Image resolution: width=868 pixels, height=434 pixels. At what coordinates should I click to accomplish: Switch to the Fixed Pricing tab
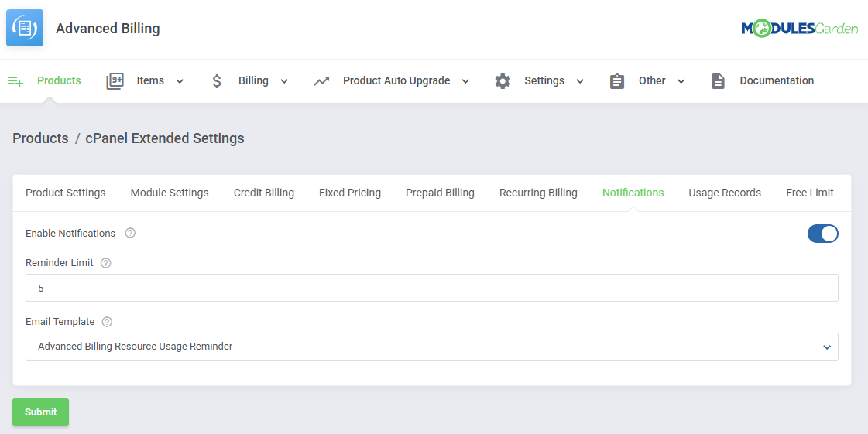(350, 193)
